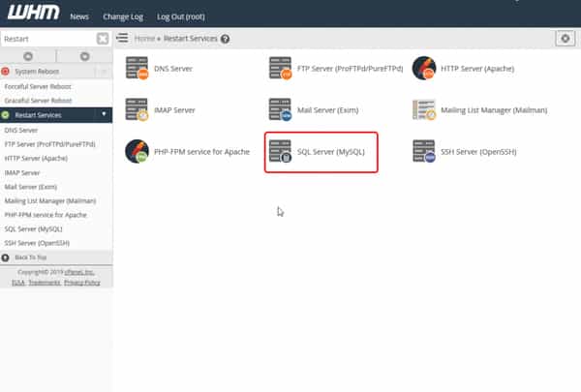
Task: Click Log Out (root)
Action: [x=181, y=16]
